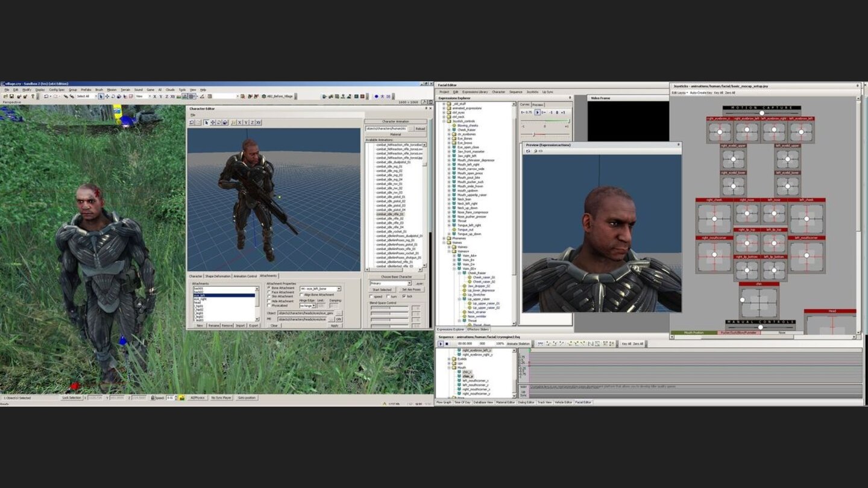Switch to the Animation Control tab
868x488 pixels.
245,276
